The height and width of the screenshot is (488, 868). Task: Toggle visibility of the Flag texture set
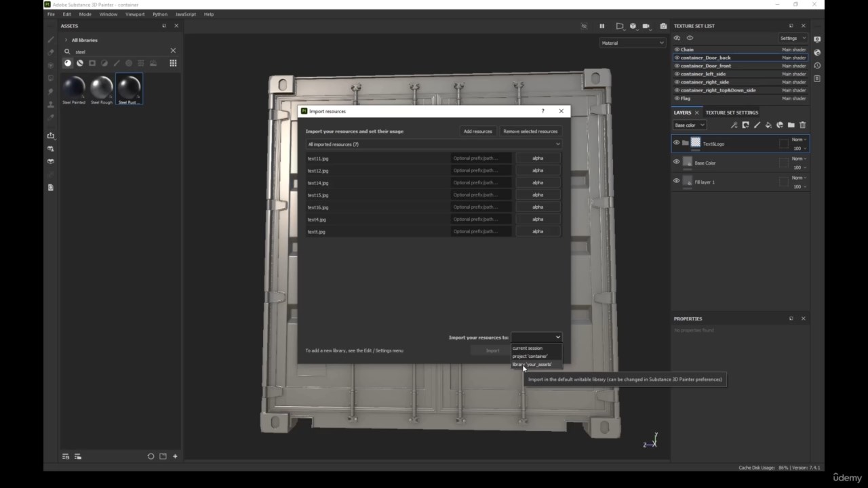coord(677,98)
